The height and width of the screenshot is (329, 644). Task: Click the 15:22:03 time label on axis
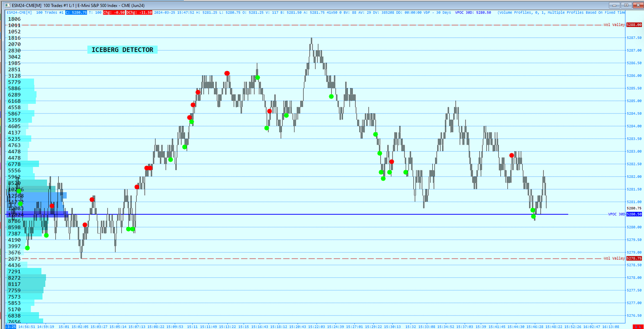316,327
